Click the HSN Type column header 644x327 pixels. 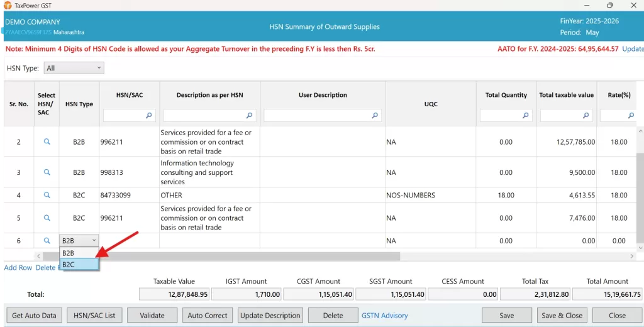tap(79, 104)
